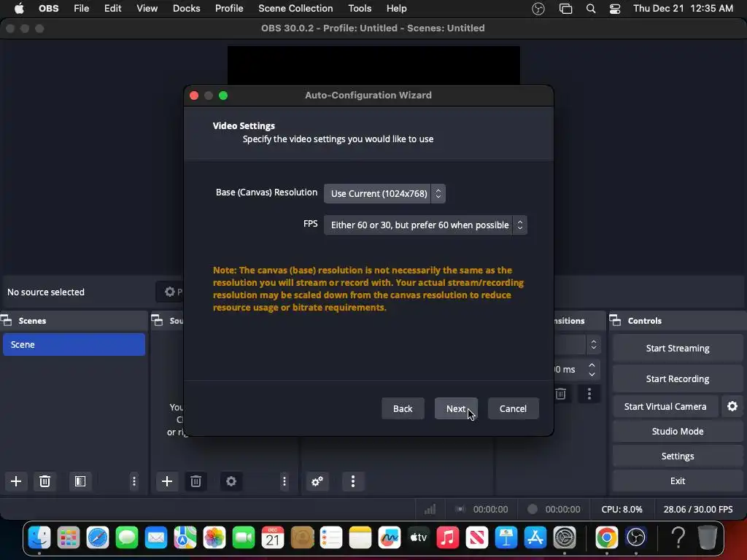Decrease transition duration with down stepper

click(592, 374)
